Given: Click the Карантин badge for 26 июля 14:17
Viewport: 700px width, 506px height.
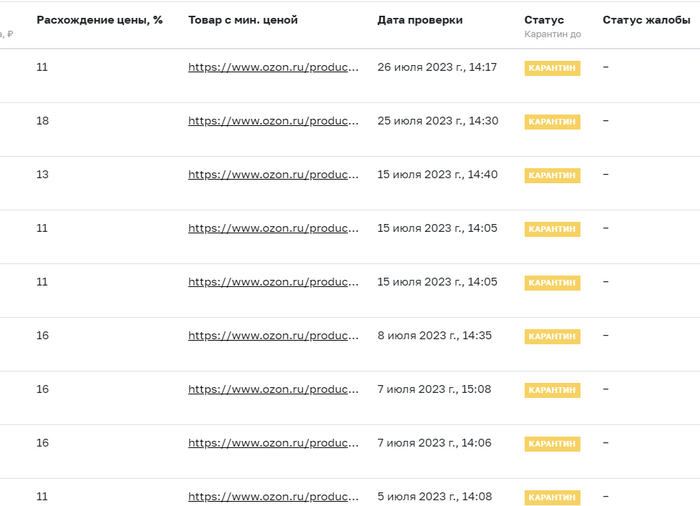Looking at the screenshot, I should click(552, 68).
